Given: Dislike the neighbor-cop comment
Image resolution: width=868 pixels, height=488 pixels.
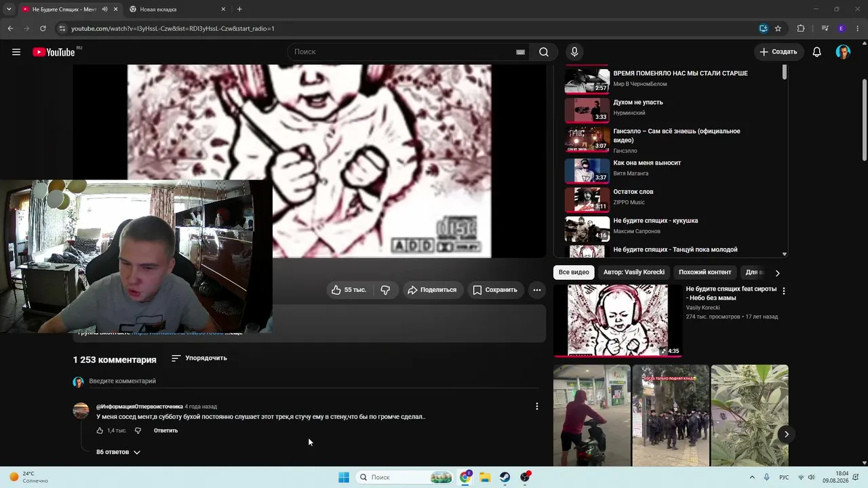Looking at the screenshot, I should point(138,430).
